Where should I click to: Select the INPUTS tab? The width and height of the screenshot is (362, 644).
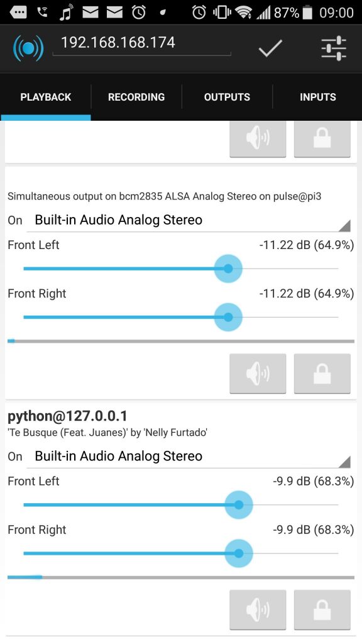317,97
